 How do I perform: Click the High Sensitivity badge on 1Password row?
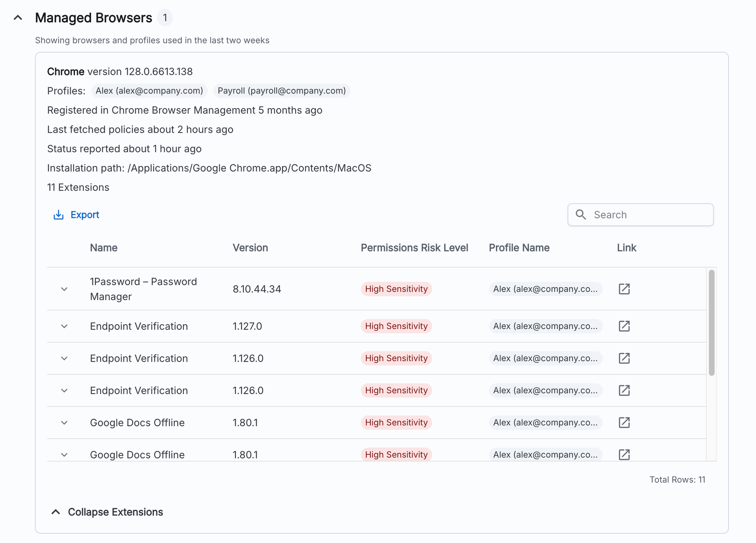click(x=396, y=289)
